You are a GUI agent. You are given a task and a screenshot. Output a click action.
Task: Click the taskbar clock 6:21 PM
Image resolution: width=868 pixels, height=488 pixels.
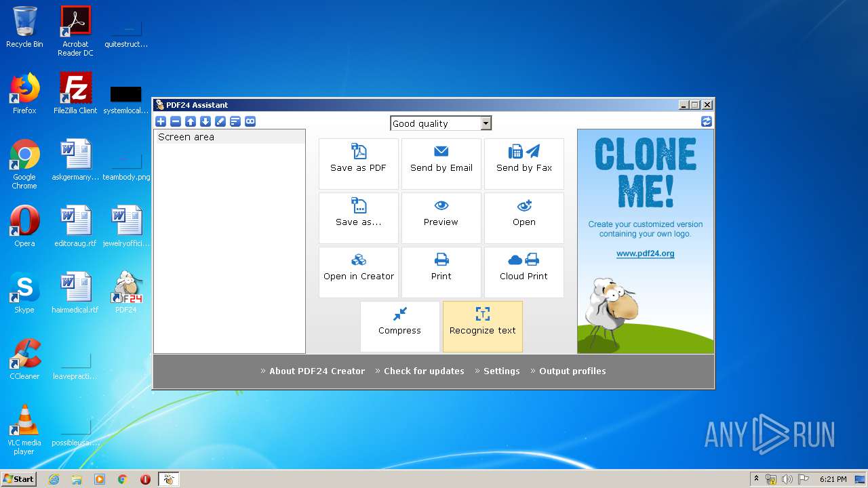pyautogui.click(x=833, y=479)
